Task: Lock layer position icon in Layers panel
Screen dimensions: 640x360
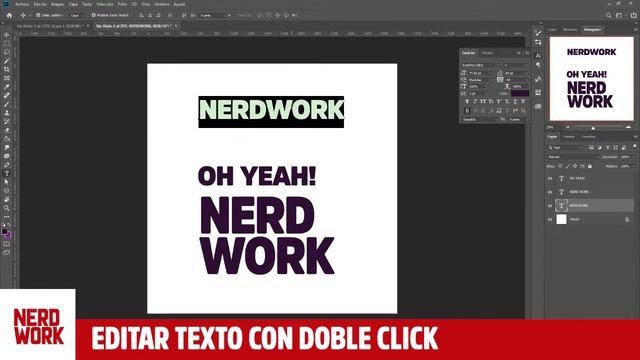Action: [x=575, y=166]
